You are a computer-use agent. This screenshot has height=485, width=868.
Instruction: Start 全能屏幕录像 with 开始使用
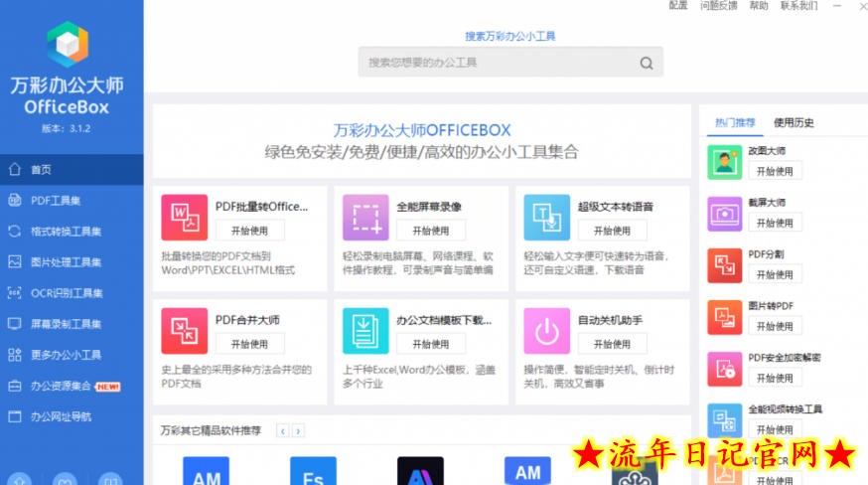coord(431,231)
